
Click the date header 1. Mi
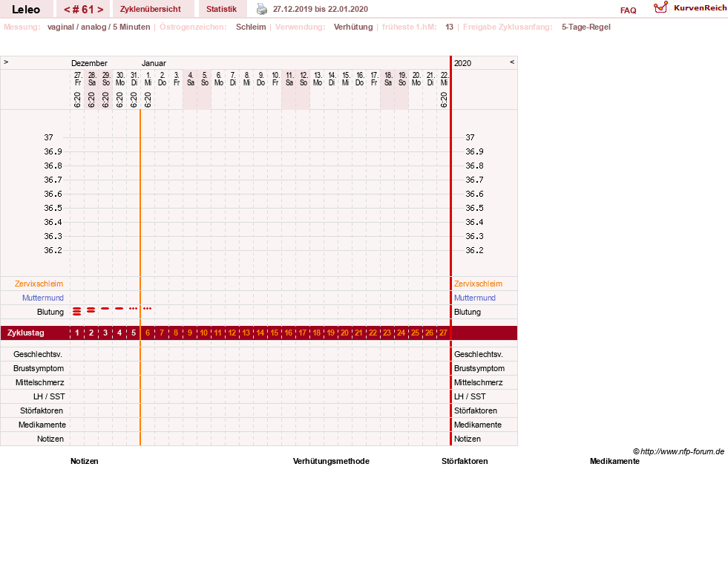(148, 79)
